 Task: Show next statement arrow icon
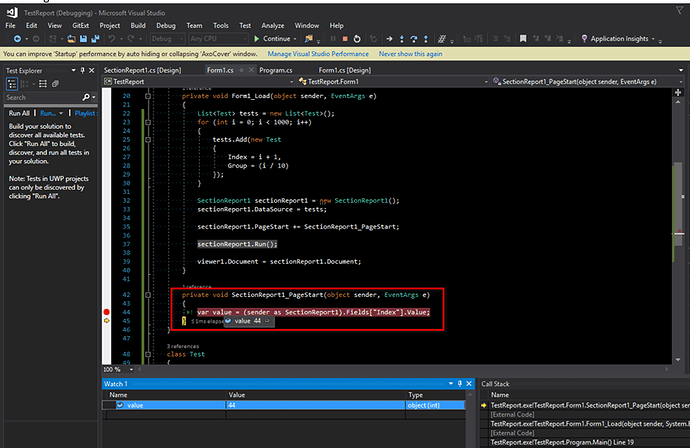pyautogui.click(x=389, y=39)
